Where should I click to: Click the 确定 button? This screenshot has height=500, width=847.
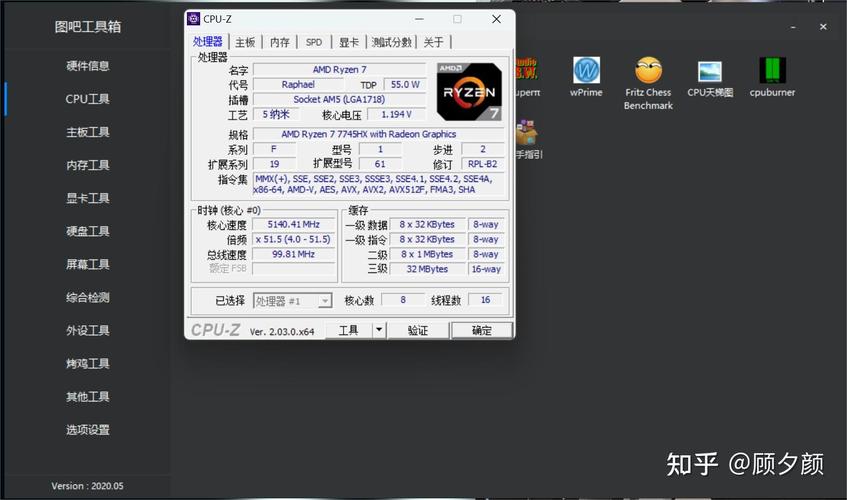pos(481,330)
